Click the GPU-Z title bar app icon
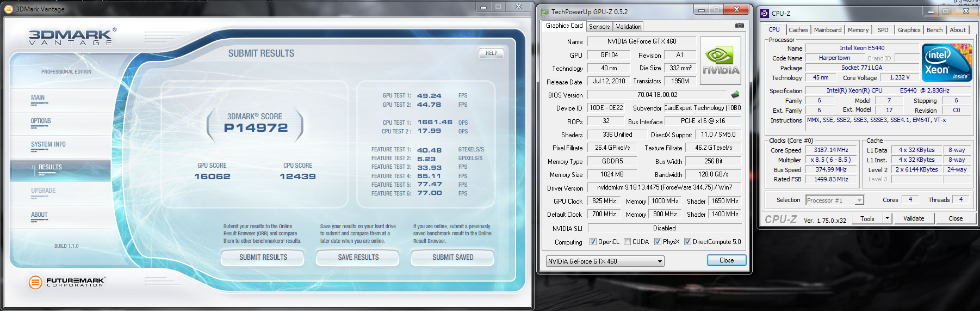Viewport: 980px width, 311px height. (x=544, y=11)
